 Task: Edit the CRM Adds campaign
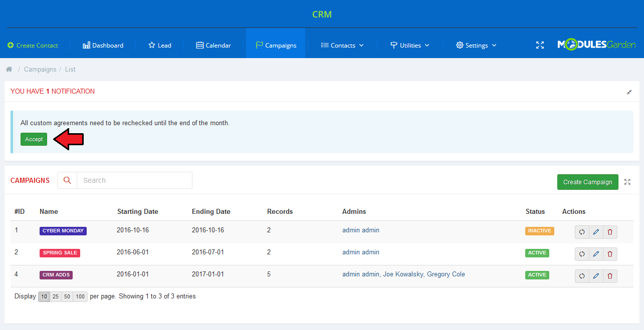(x=596, y=276)
